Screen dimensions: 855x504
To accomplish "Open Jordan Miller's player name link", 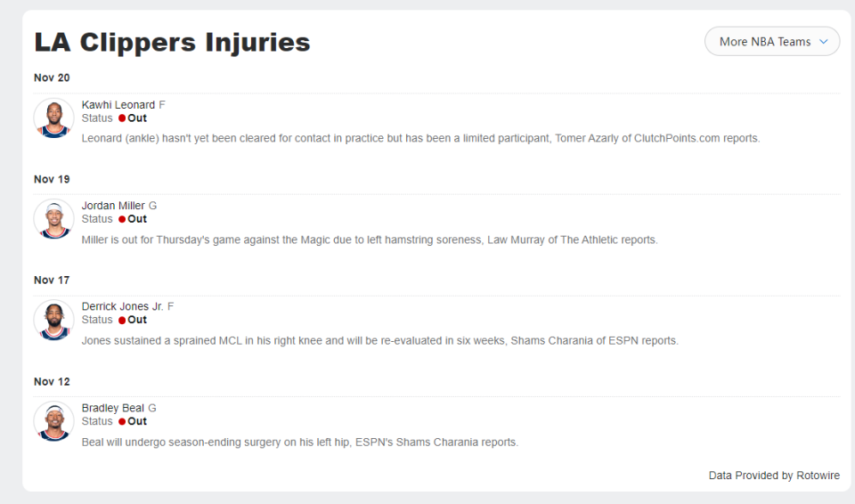I will pos(113,206).
